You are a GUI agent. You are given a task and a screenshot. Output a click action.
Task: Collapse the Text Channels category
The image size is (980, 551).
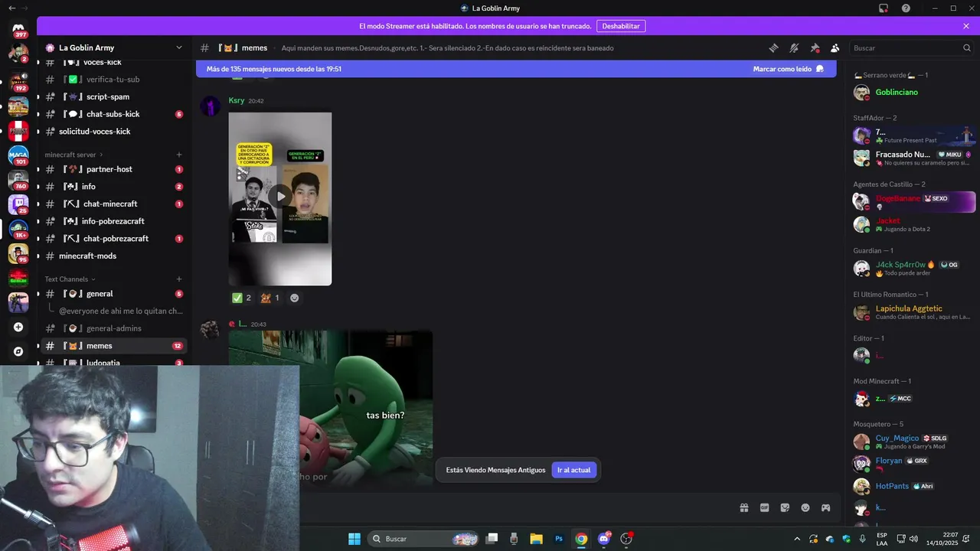(x=70, y=279)
